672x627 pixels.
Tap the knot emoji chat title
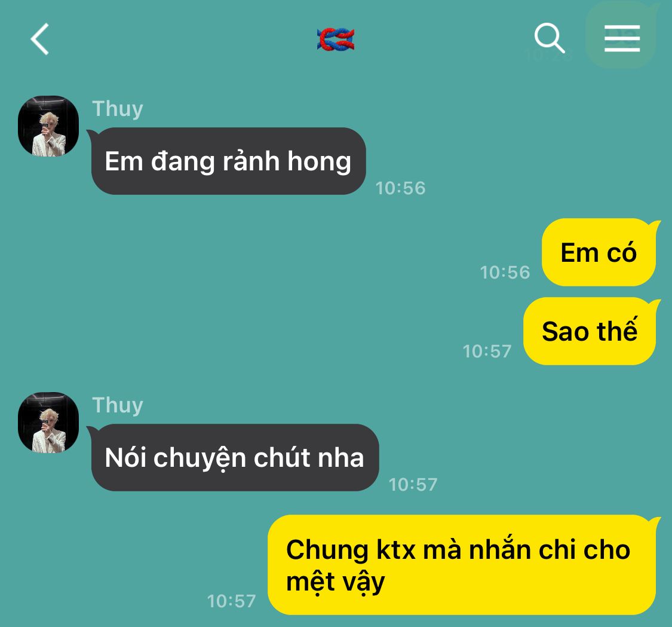336,39
